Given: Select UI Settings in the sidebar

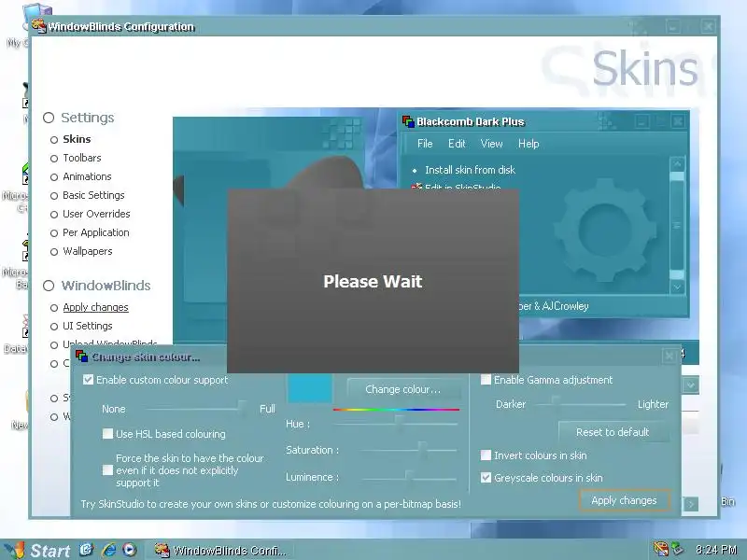Looking at the screenshot, I should [x=88, y=326].
